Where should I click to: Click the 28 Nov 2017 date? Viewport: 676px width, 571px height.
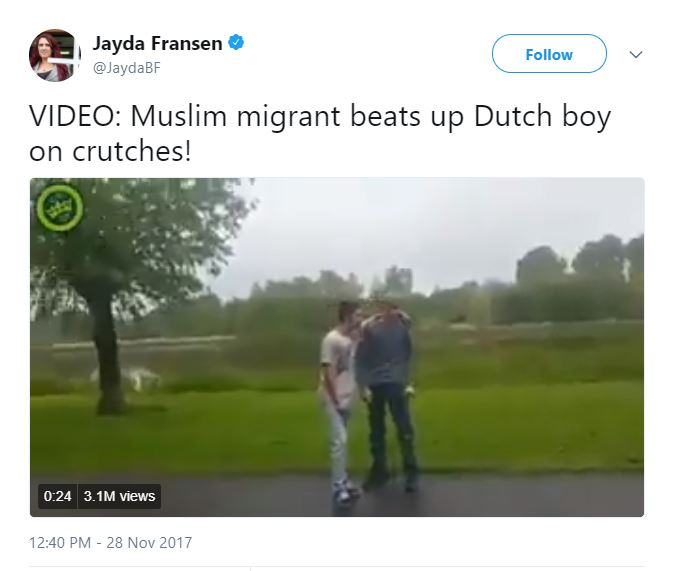[x=149, y=543]
